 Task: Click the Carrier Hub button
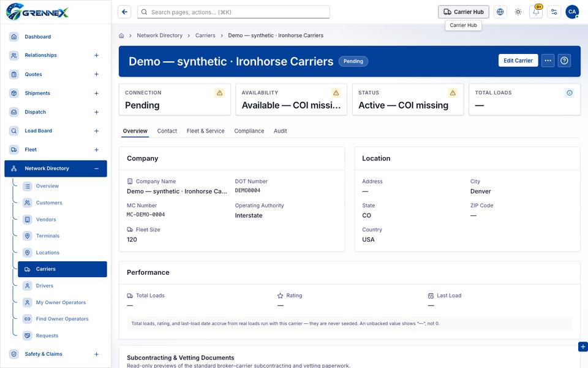464,12
